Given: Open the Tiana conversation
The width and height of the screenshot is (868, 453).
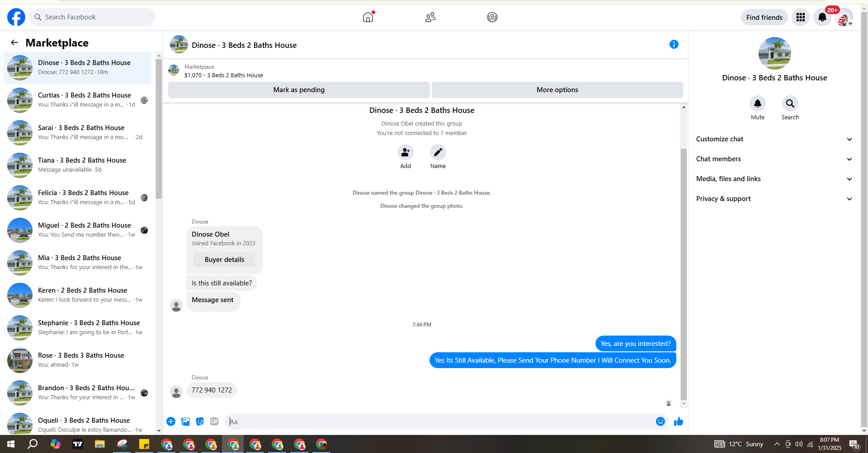Looking at the screenshot, I should tap(78, 165).
